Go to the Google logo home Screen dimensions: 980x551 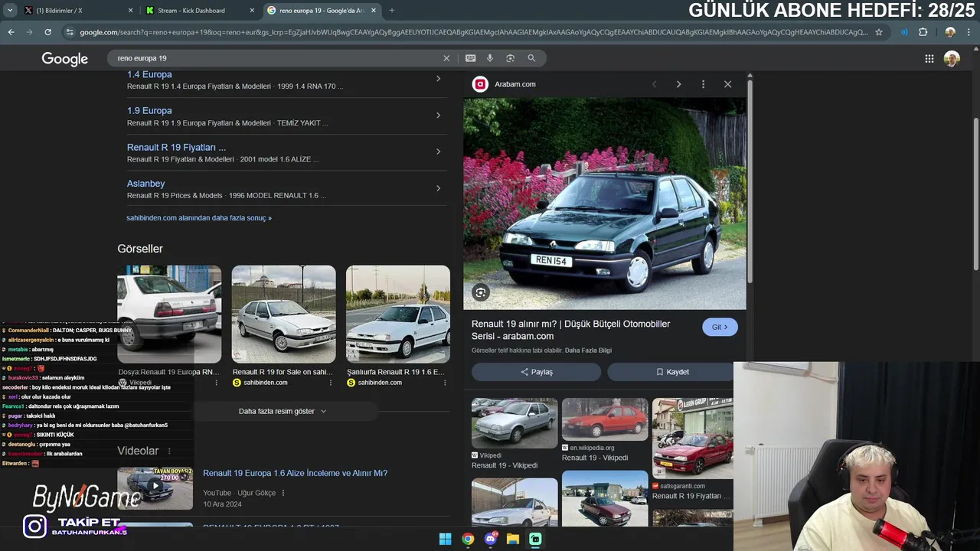pyautogui.click(x=65, y=59)
